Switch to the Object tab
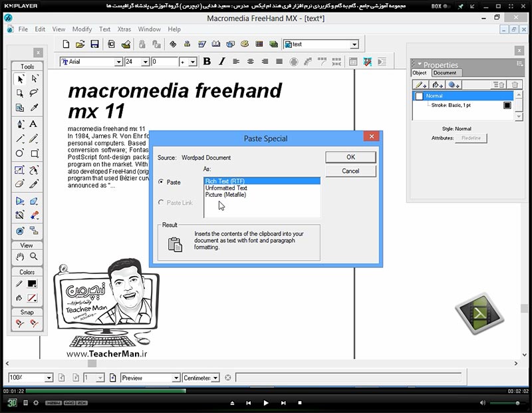 pos(420,72)
